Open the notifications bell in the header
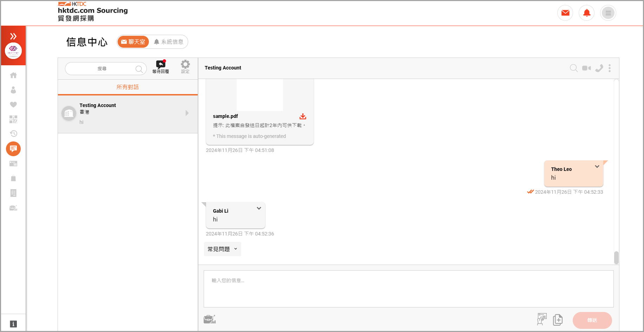The width and height of the screenshot is (644, 332). (587, 13)
